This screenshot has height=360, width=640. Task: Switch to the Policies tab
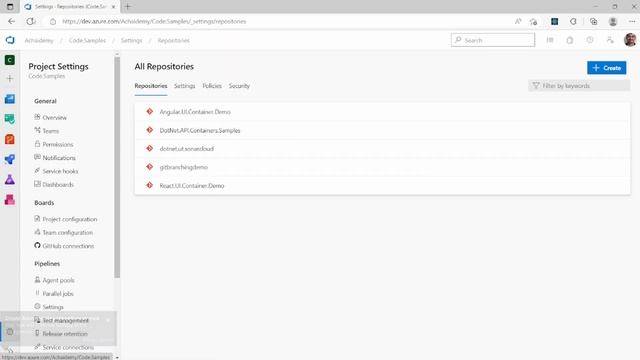[212, 86]
